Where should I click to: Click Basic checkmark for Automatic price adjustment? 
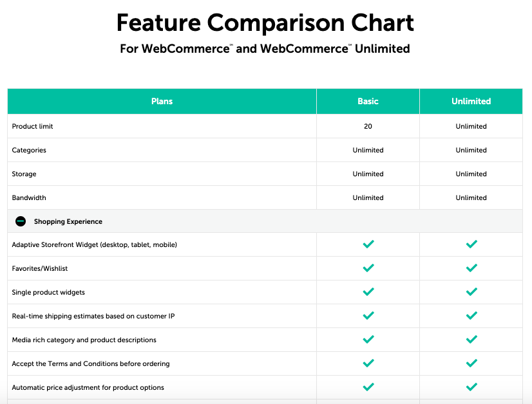368,387
